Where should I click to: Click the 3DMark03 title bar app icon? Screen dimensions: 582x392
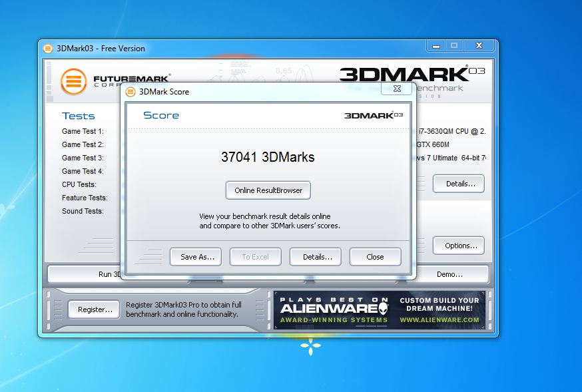pos(48,49)
